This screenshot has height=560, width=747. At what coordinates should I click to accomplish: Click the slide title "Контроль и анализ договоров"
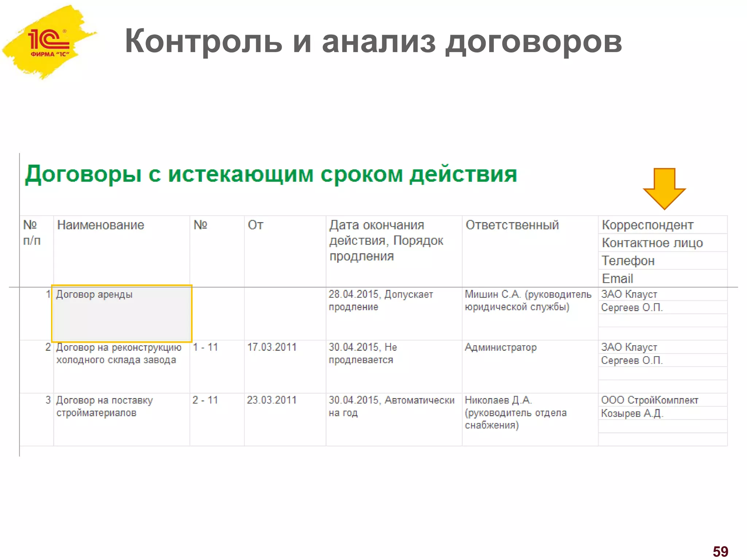(x=373, y=42)
